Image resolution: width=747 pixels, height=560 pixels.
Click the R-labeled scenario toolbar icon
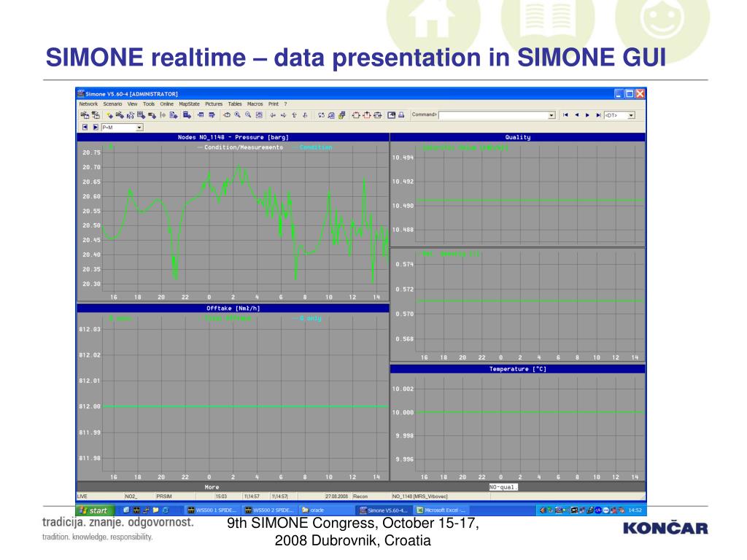130,115
